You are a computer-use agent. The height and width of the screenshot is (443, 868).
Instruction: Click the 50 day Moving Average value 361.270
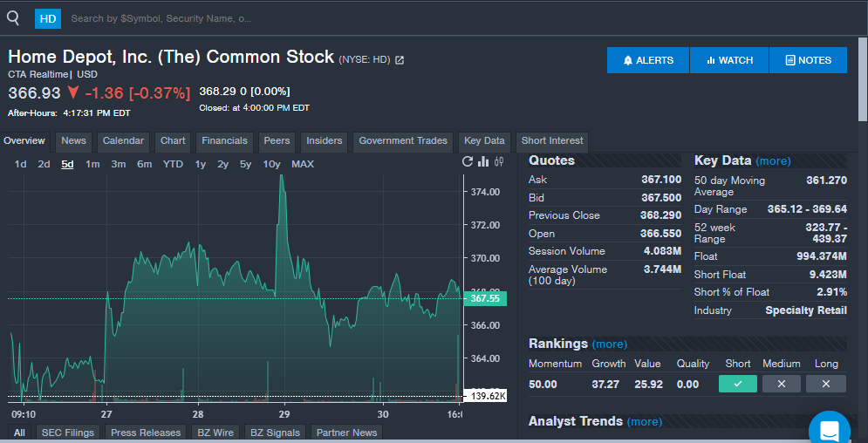[826, 181]
